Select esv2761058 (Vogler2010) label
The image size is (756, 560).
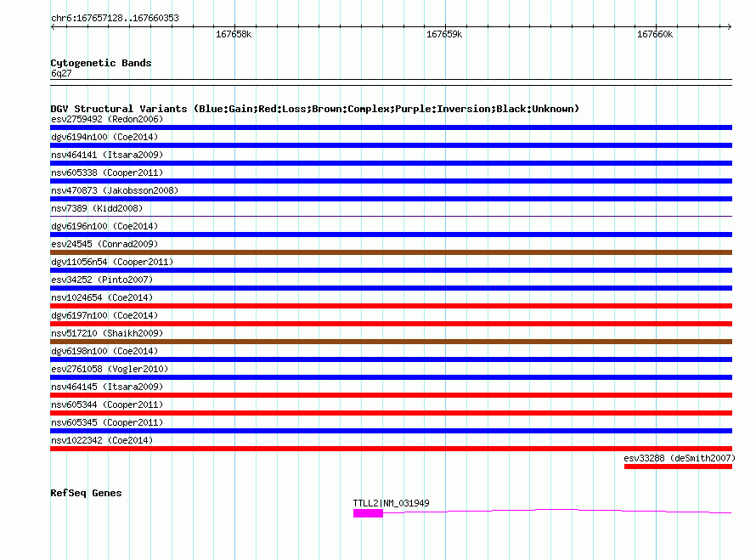[x=110, y=369]
